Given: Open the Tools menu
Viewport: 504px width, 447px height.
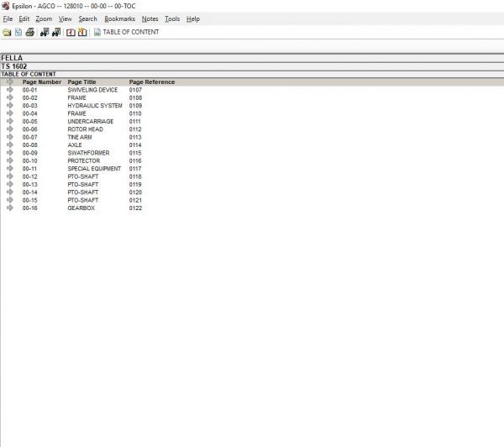Looking at the screenshot, I should click(172, 19).
